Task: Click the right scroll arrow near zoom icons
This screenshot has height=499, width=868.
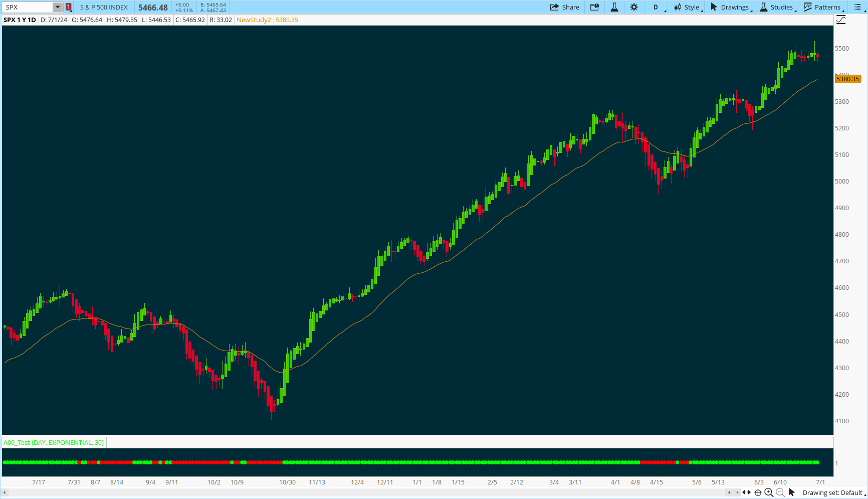Action: [737, 492]
